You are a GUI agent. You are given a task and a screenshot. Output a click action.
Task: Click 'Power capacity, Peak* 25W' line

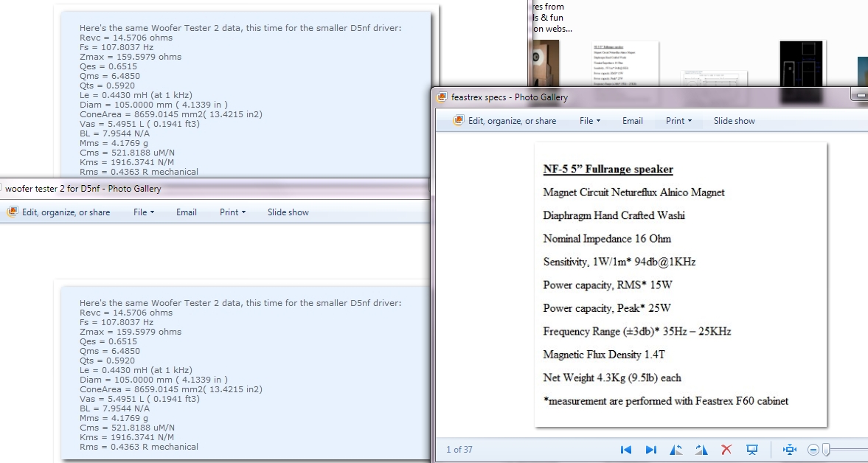coord(607,308)
